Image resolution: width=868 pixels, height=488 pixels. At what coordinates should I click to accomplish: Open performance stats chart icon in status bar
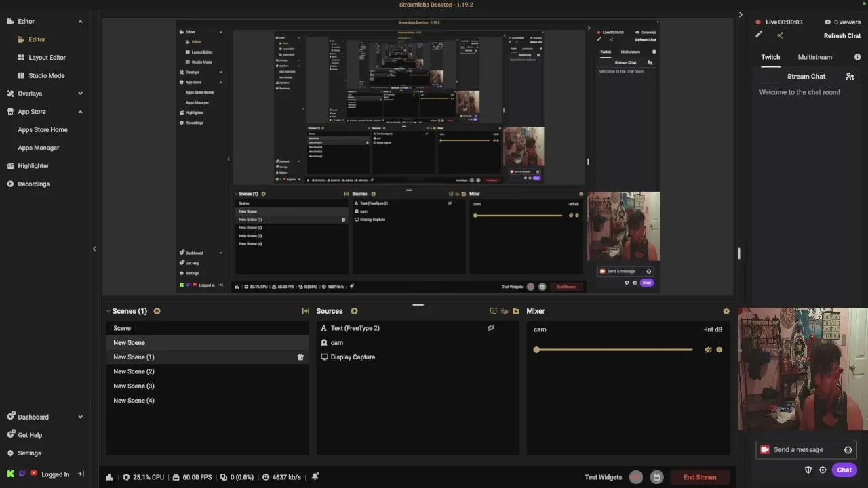(x=109, y=477)
